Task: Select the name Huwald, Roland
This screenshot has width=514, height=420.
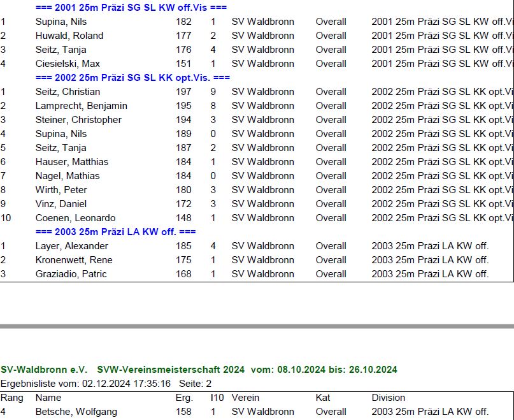Action: point(69,36)
